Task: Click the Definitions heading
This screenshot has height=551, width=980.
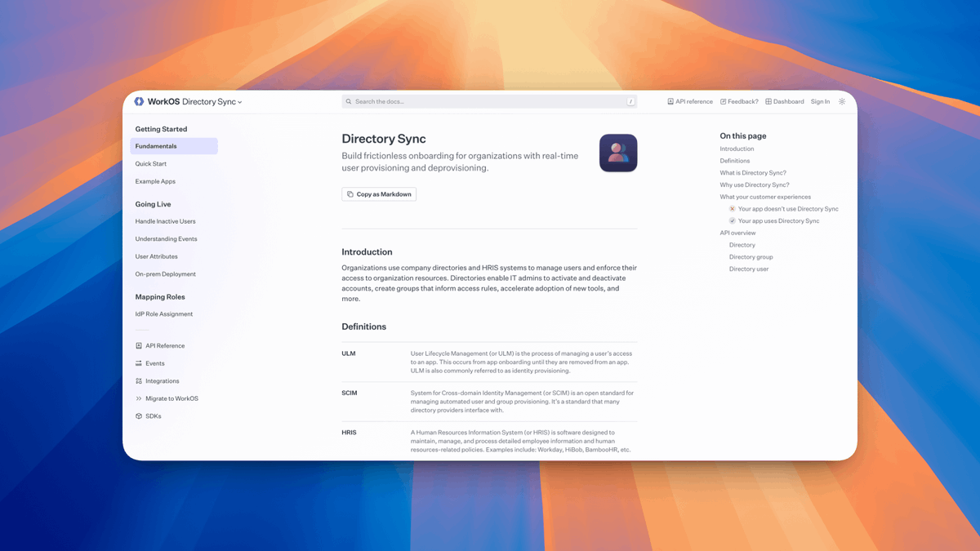Action: pos(363,327)
